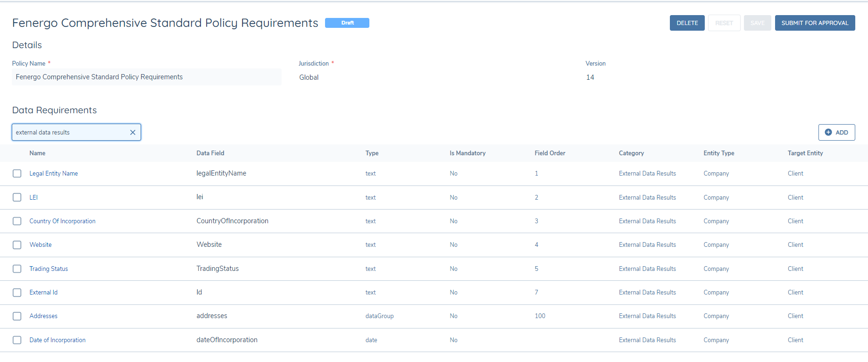Open the Addresses requirement link

coord(43,316)
